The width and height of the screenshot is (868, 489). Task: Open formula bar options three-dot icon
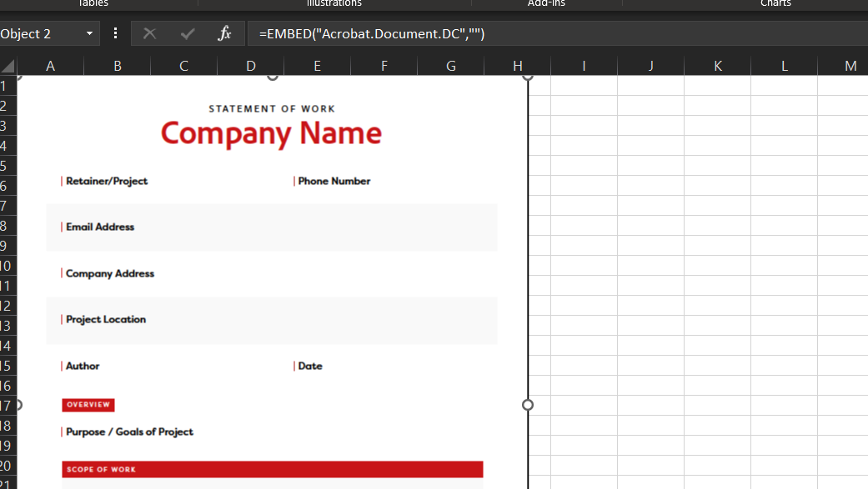click(115, 33)
